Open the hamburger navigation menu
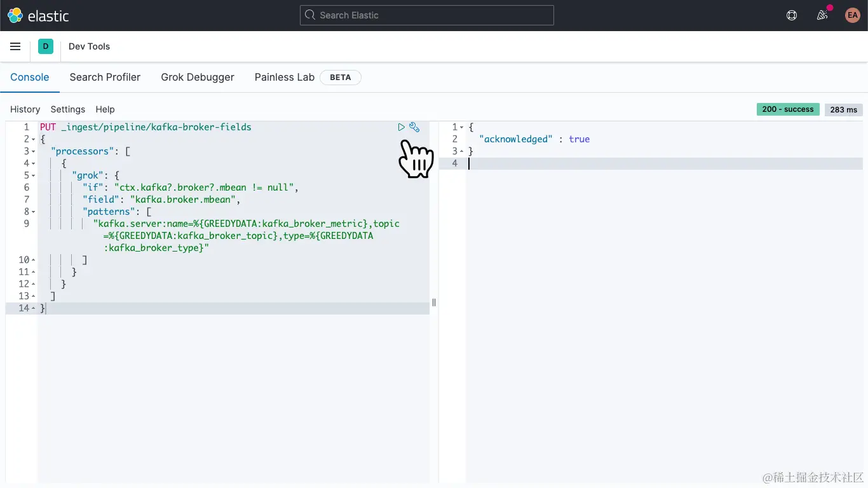868x488 pixels. coord(15,46)
